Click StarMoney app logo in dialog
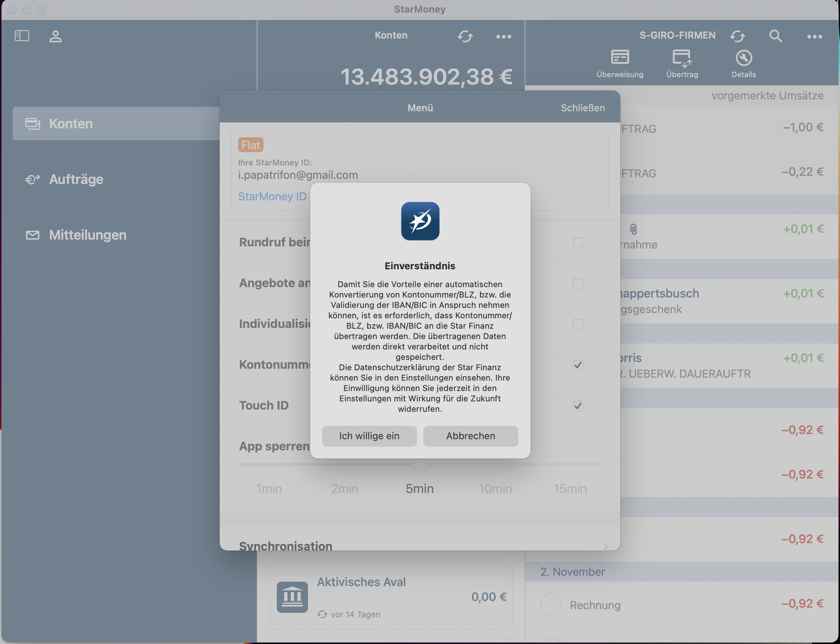The image size is (840, 644). pyautogui.click(x=420, y=221)
